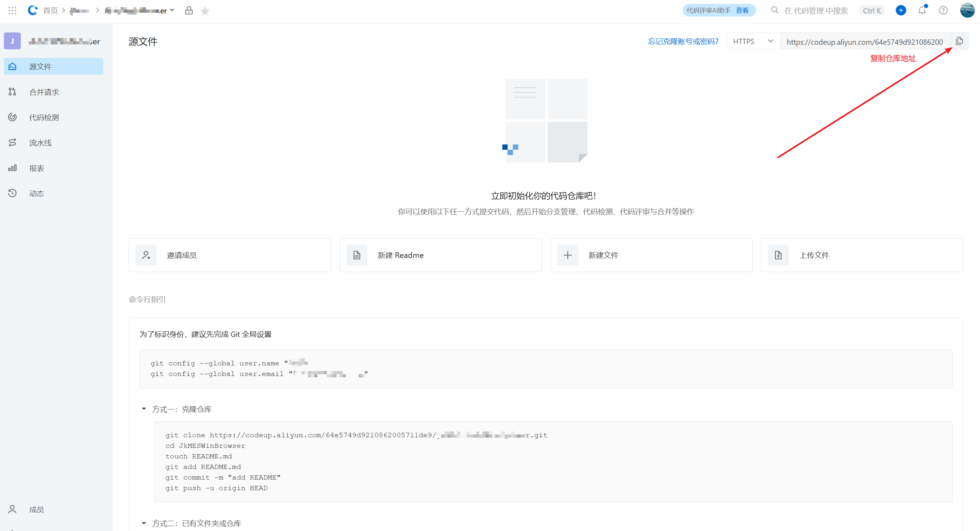This screenshot has width=980, height=531.
Task: Click the 在代码管理中搜索 search field
Action: [816, 11]
